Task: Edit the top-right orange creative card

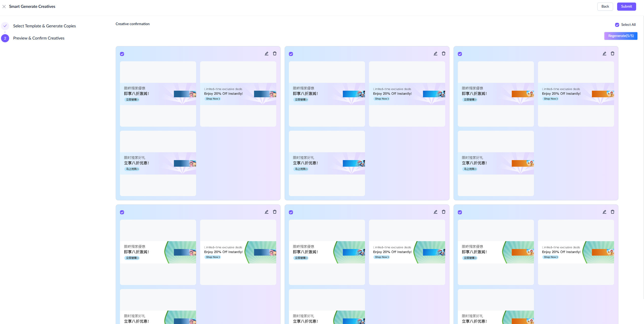Action: pyautogui.click(x=604, y=53)
